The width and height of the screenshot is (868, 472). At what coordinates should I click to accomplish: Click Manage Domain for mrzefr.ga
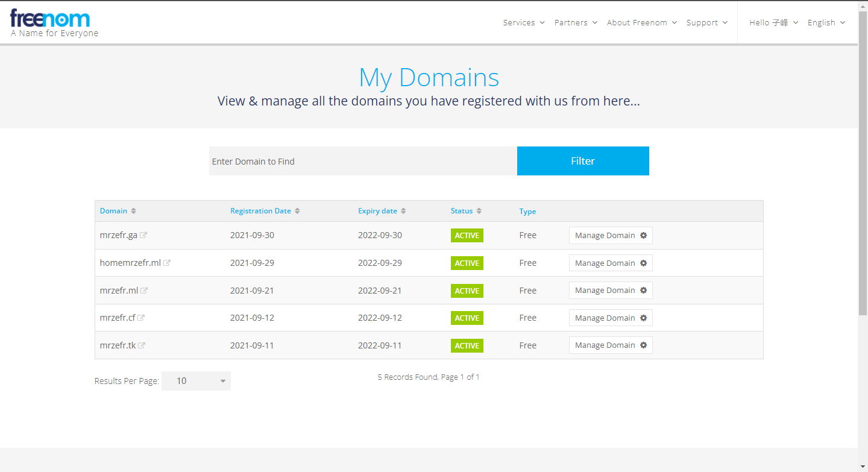(x=610, y=236)
